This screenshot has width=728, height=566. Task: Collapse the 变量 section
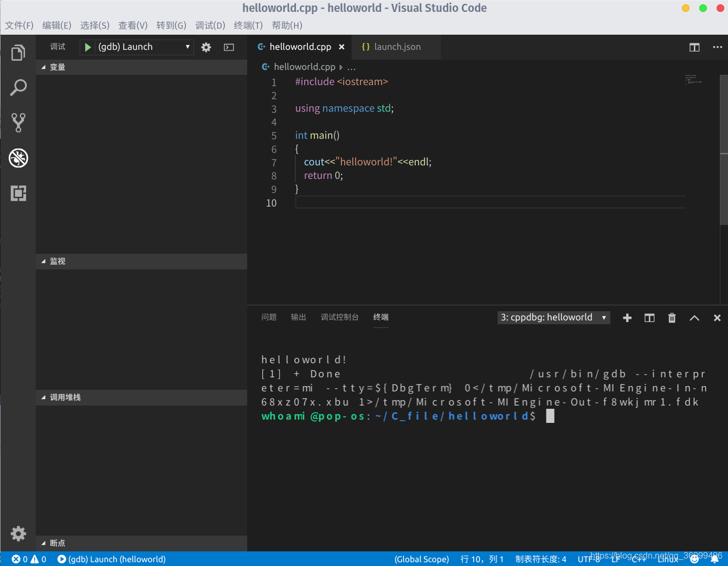(141, 67)
